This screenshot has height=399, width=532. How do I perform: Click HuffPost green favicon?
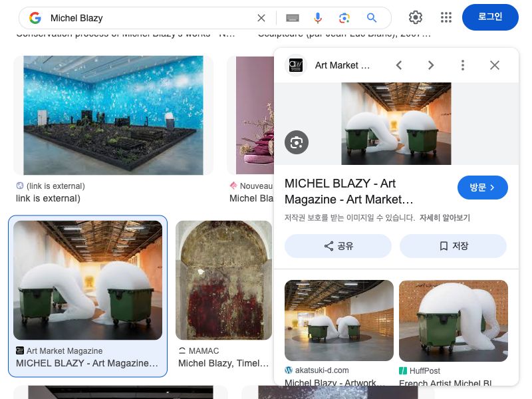click(403, 370)
